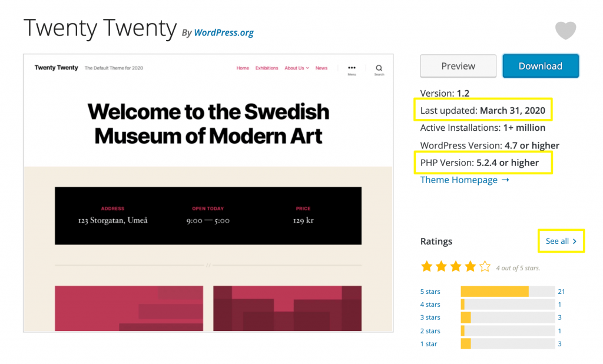Click the chevron next to See all
The width and height of the screenshot is (603, 364).
(574, 241)
